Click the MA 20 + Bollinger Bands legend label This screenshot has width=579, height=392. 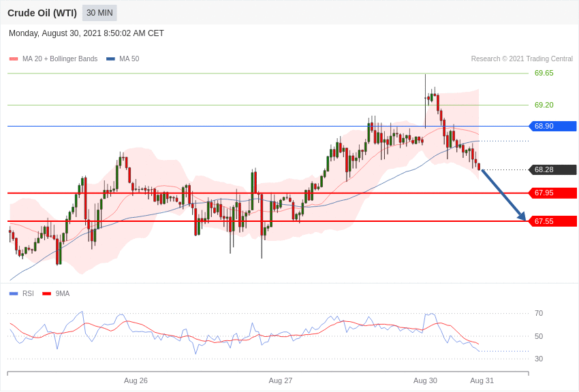(60, 59)
